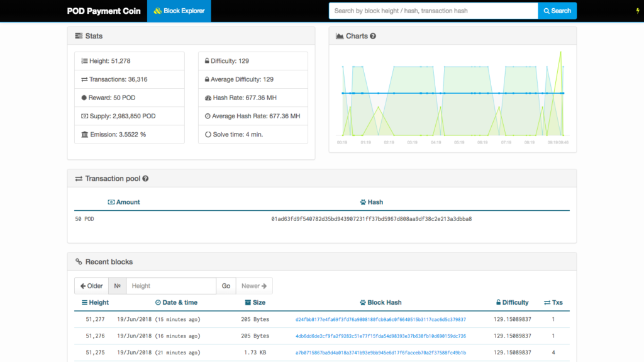Click the clock icon beside Date & time

(x=157, y=303)
